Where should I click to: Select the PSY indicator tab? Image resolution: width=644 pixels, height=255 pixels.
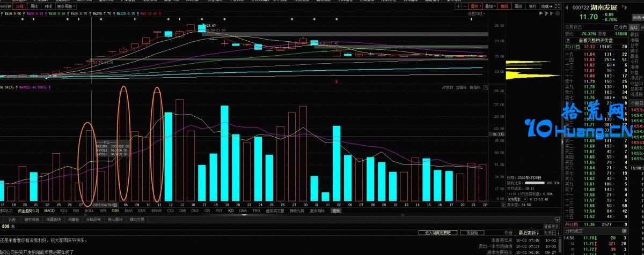pos(218,211)
